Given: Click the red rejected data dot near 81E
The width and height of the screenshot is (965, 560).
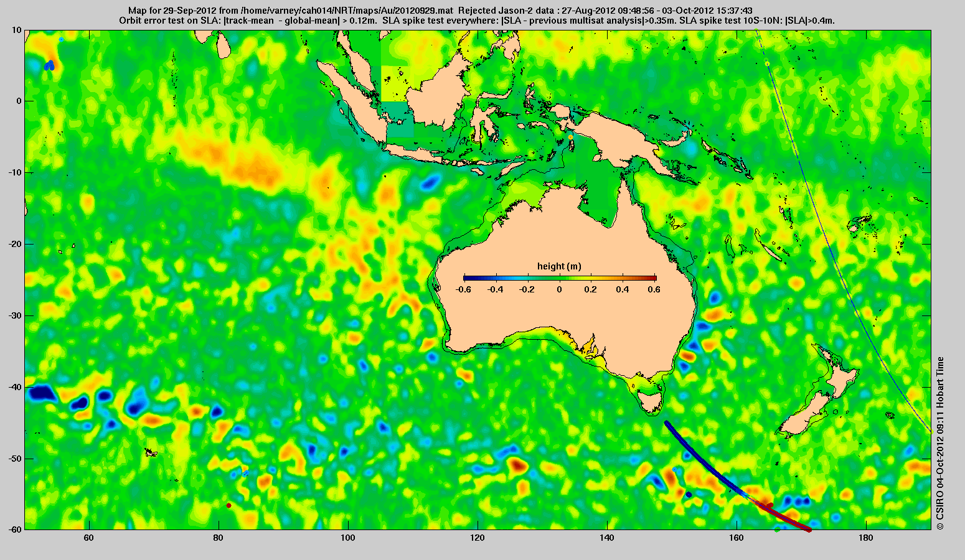Looking at the screenshot, I should coord(229,505).
